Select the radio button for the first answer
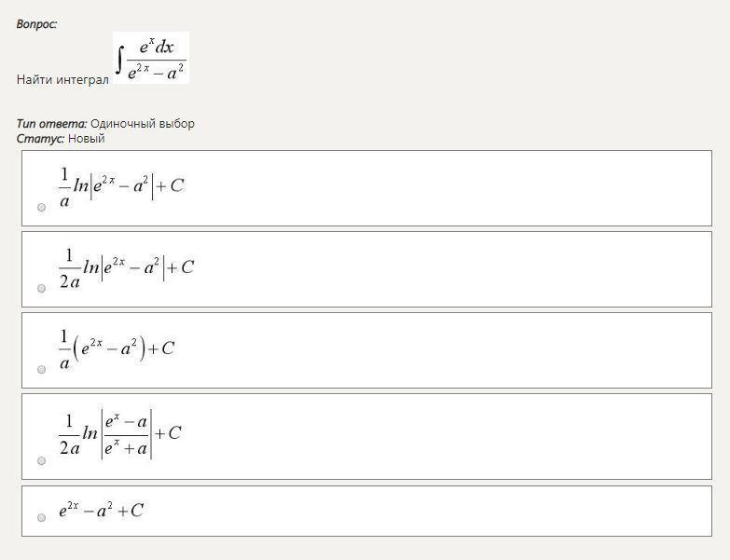730x560 pixels. (41, 208)
